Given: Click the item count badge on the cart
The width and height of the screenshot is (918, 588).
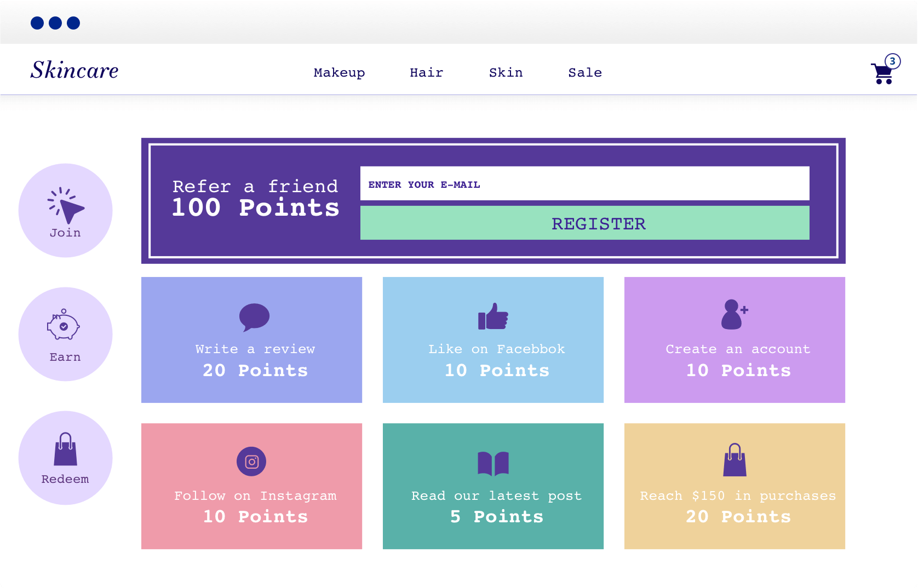Looking at the screenshot, I should [x=893, y=61].
